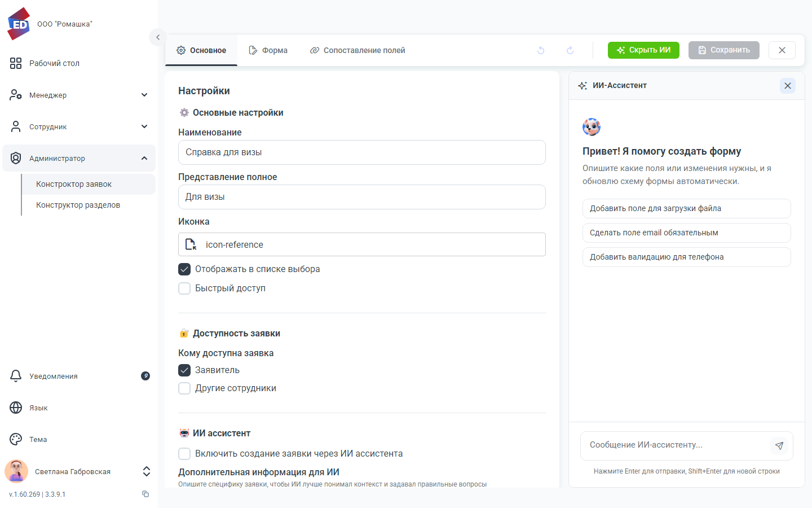Click the undo arrow in toolbar
Viewport: 812px width, 508px height.
pos(541,50)
